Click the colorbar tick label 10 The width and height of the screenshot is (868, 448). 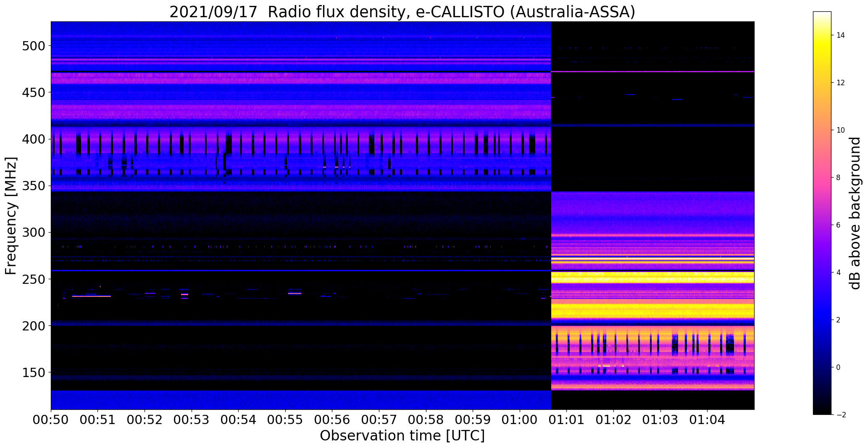pyautogui.click(x=841, y=130)
